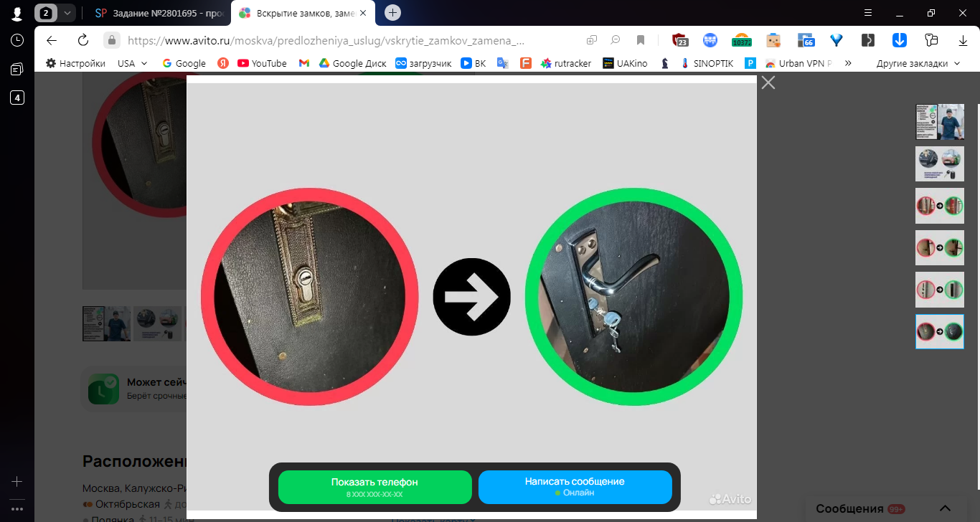Open the face avatar extension icon

pyautogui.click(x=773, y=40)
